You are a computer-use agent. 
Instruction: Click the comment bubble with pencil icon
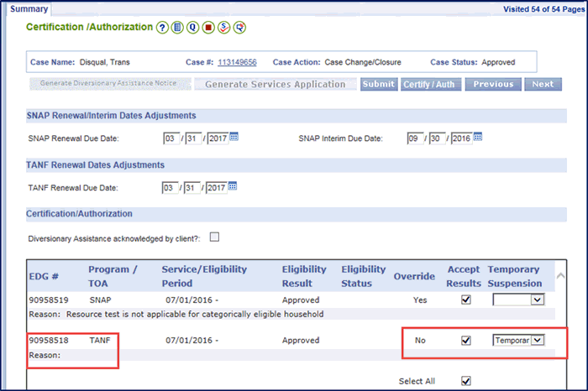point(239,28)
